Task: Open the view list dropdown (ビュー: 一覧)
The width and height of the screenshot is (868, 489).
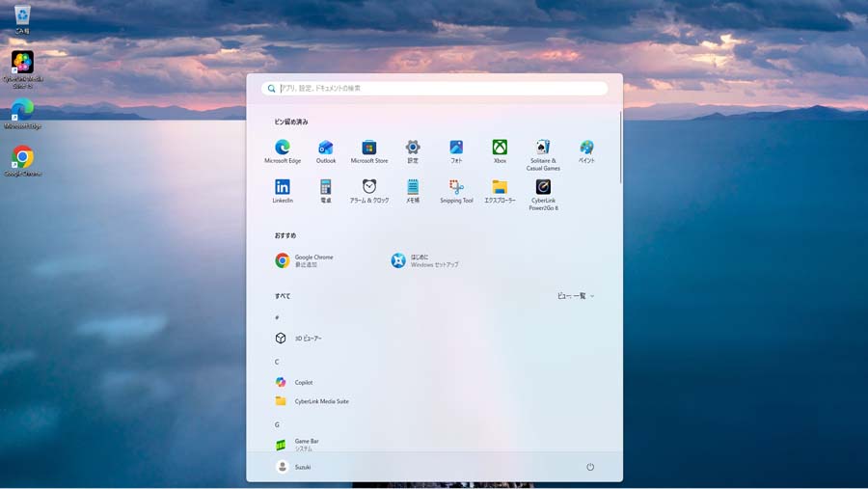Action: pos(576,296)
